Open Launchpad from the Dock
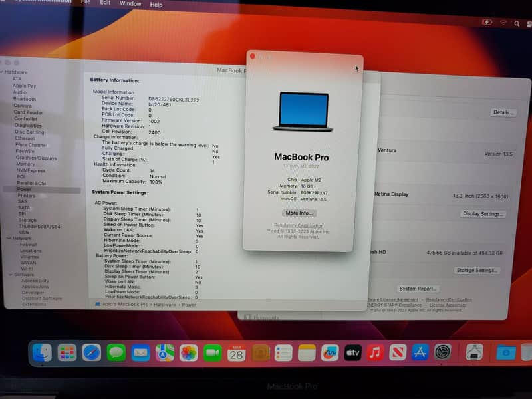 pyautogui.click(x=66, y=352)
